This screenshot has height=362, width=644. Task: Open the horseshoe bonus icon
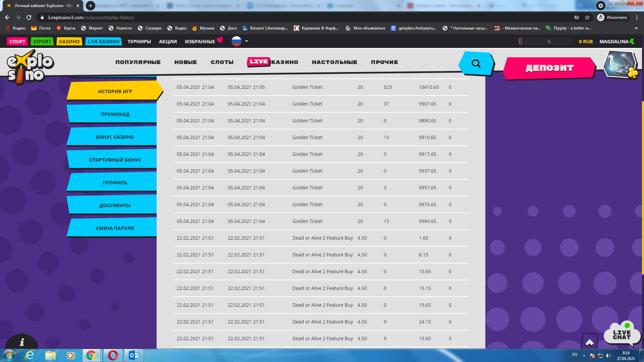click(x=621, y=65)
